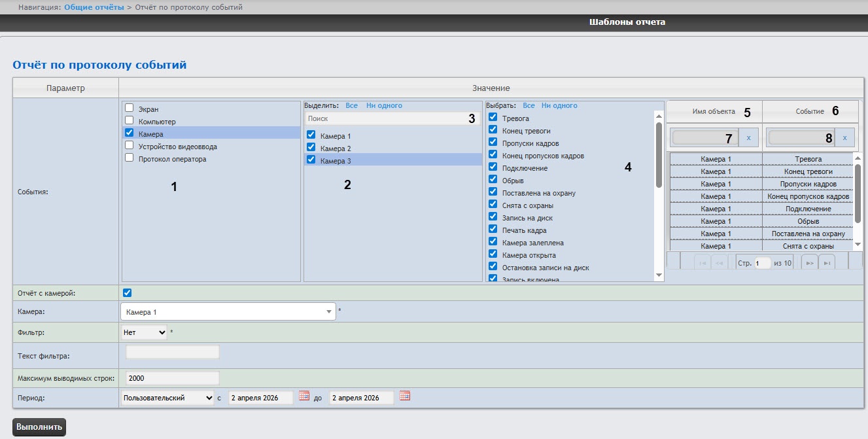
Task: Go to next page of events table
Action: tap(809, 263)
